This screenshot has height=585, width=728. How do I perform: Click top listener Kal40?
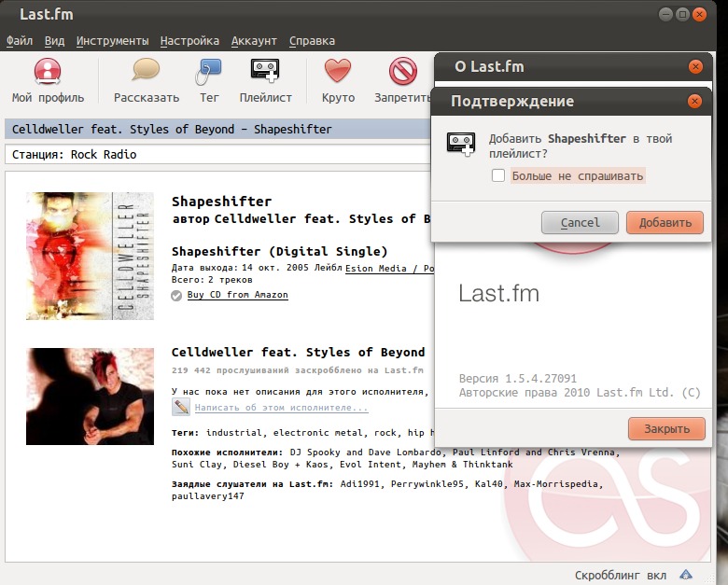coord(488,484)
